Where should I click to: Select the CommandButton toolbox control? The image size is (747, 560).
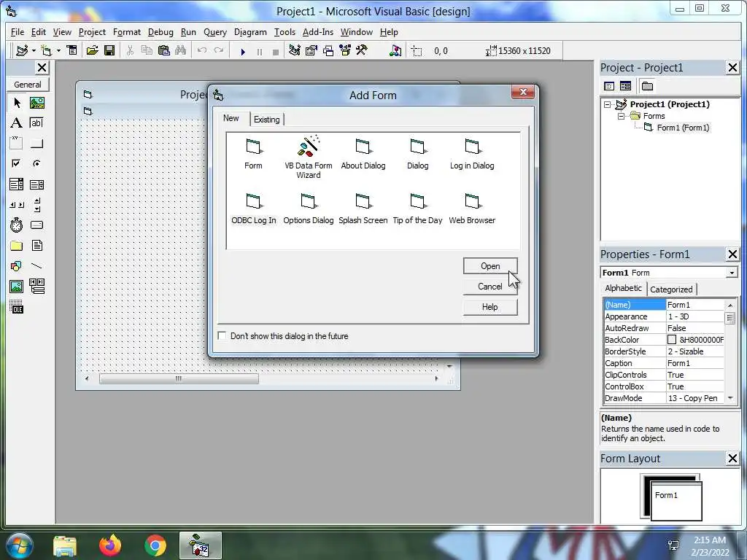coord(36,144)
